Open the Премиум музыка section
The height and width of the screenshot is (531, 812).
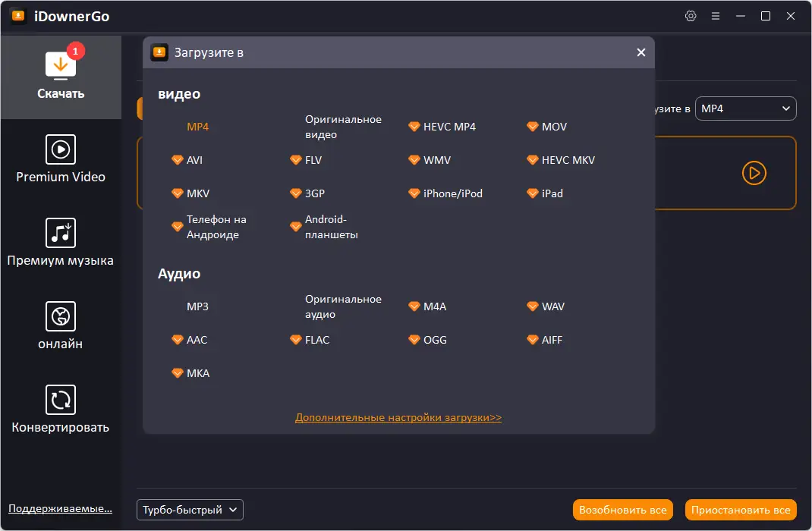61,243
